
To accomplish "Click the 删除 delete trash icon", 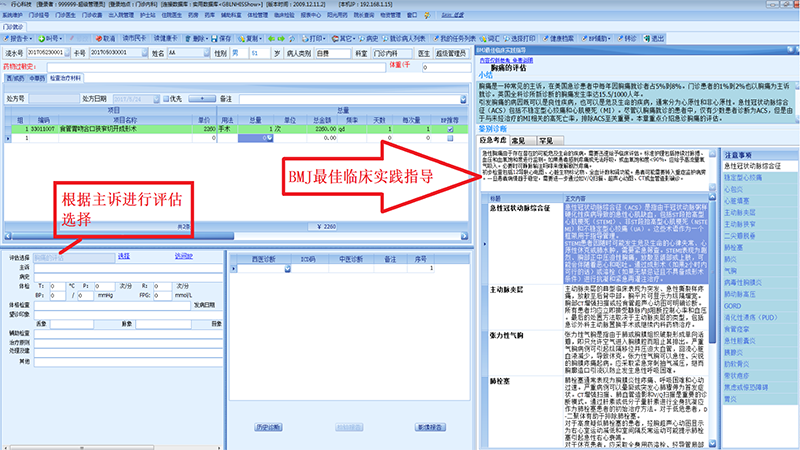I will [x=188, y=39].
